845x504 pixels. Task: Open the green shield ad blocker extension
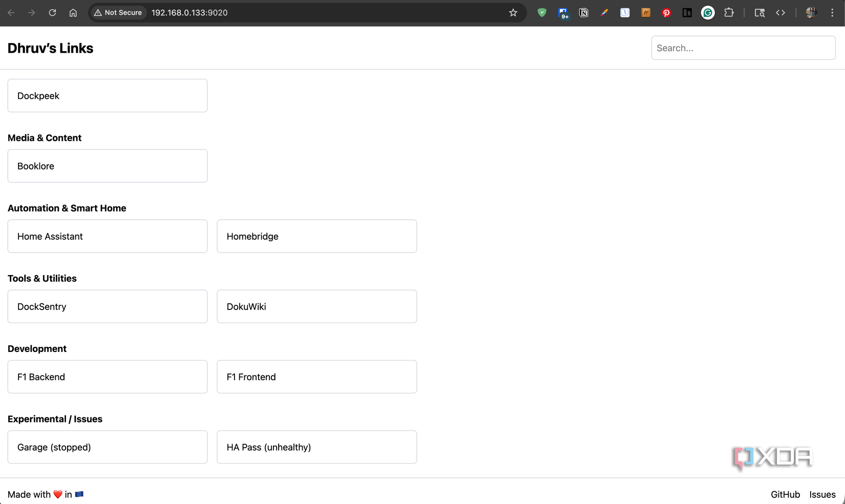click(x=542, y=13)
